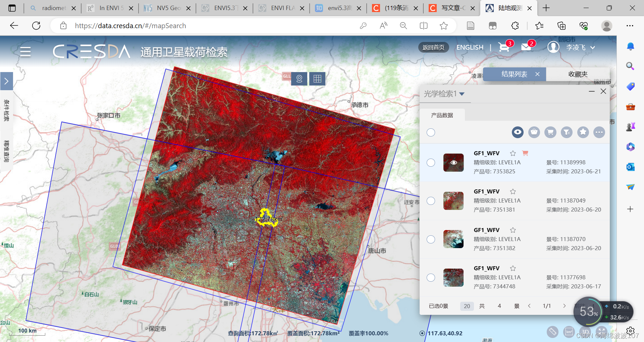644x342 pixels.
Task: Toggle footprint visibility eye icon in results toolbar
Action: pos(518,132)
